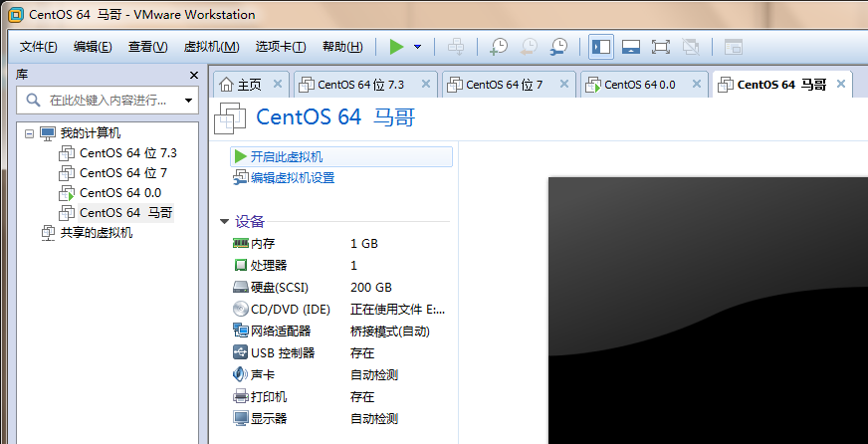The height and width of the screenshot is (444, 868).
Task: Click the console view toolbar icon
Action: click(x=733, y=47)
